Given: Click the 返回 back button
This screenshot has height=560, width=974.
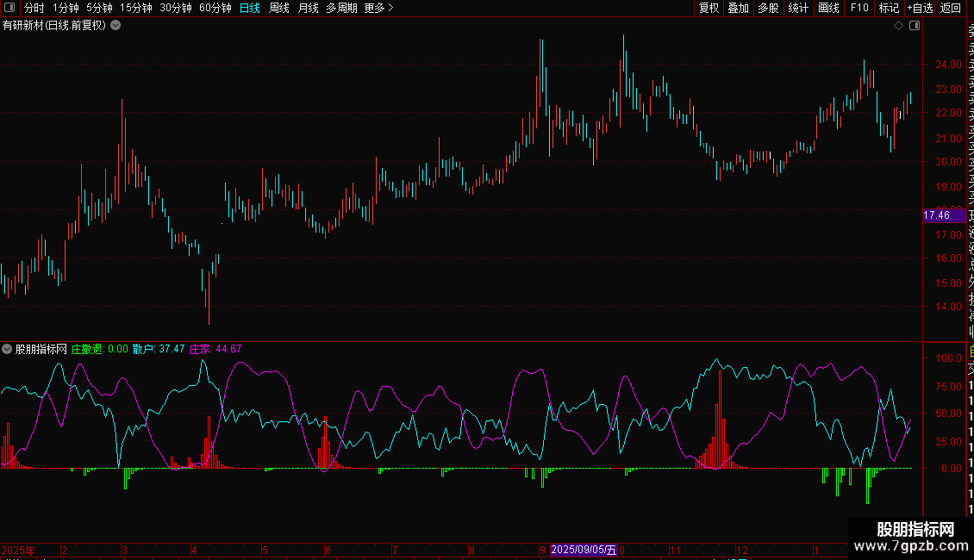Looking at the screenshot, I should pyautogui.click(x=951, y=8).
